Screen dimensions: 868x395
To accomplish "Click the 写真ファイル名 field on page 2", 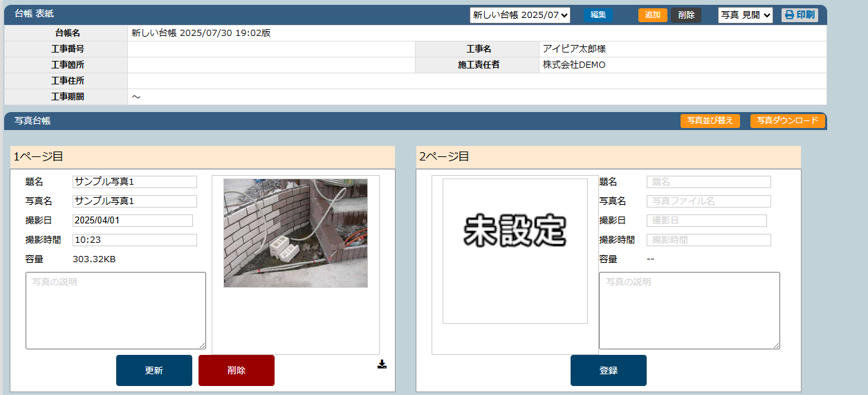I will pos(709,201).
